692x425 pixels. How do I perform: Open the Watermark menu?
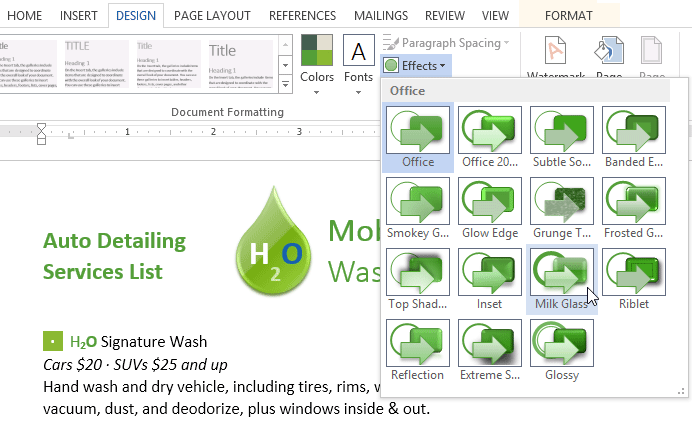pyautogui.click(x=556, y=56)
